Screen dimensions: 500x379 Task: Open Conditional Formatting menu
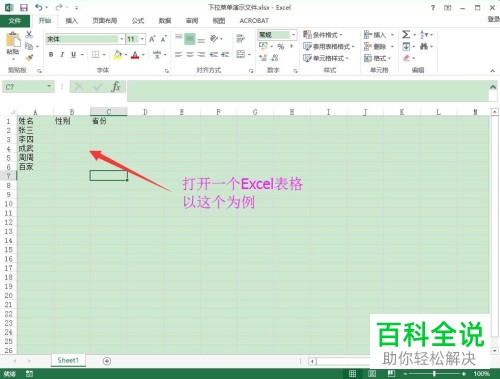coord(323,35)
